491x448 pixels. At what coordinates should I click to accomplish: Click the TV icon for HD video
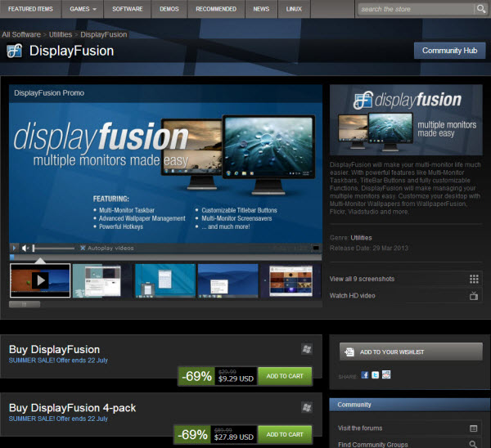point(474,296)
